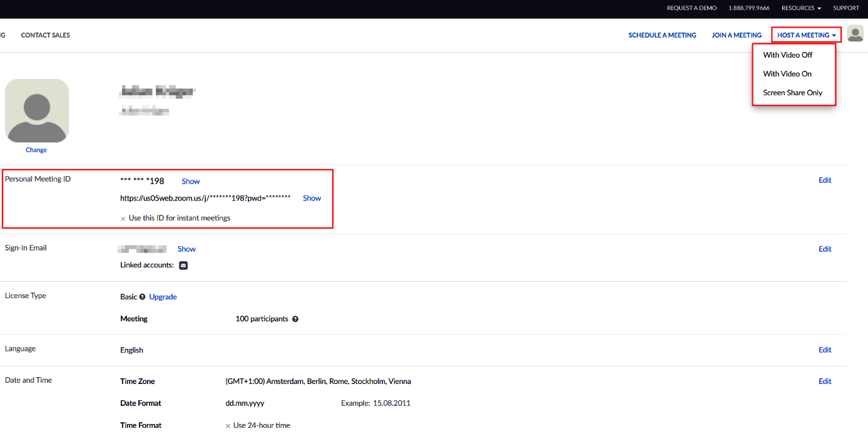The width and height of the screenshot is (868, 446).
Task: Show the full Personal Meeting ID
Action: (190, 182)
